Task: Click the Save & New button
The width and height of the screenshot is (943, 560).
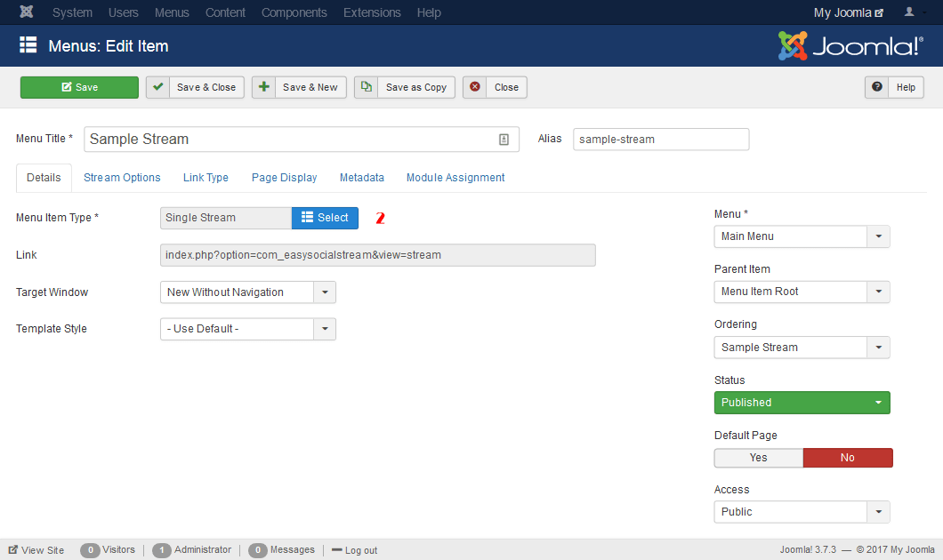Action: point(299,87)
